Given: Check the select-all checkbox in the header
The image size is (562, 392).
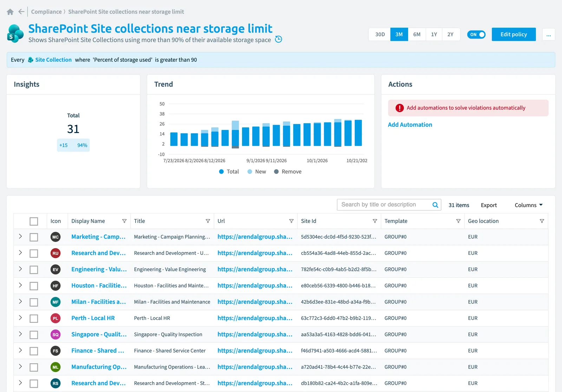Looking at the screenshot, I should coord(34,221).
